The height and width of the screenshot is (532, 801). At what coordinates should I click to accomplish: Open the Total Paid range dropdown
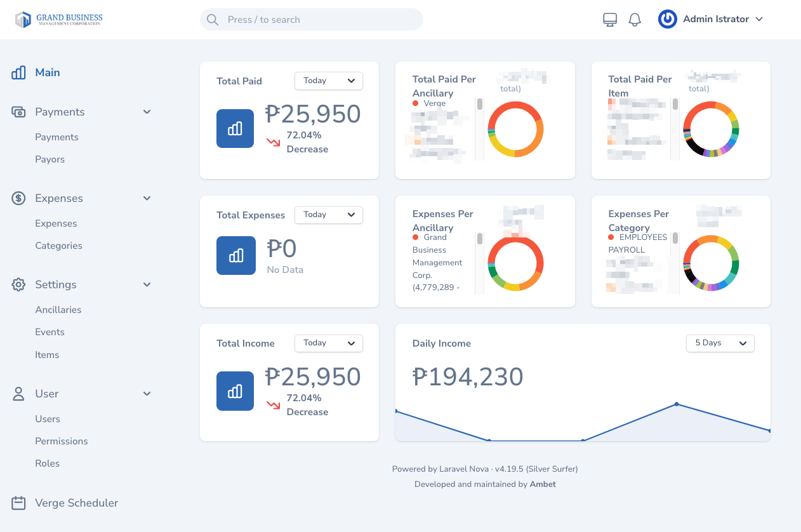coord(328,81)
